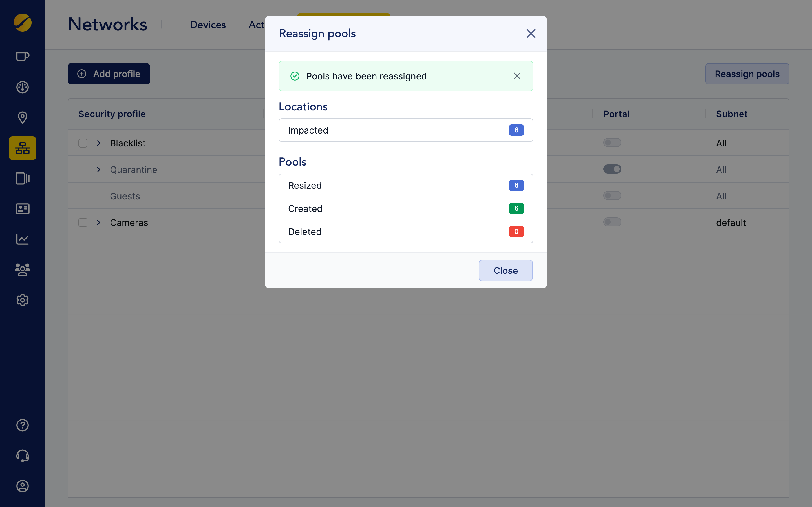This screenshot has width=812, height=507.
Task: Click the dashboard gauge sidebar icon
Action: click(x=23, y=87)
